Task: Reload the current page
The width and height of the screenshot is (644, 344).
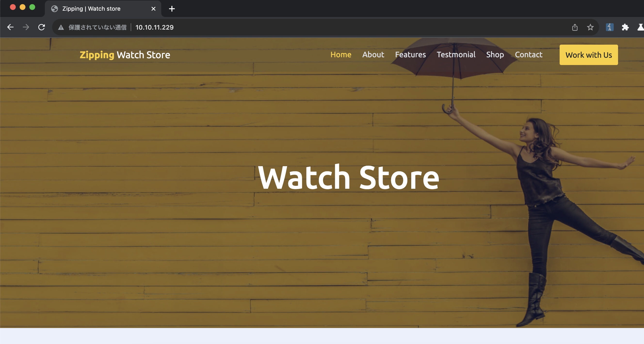Action: pos(41,27)
